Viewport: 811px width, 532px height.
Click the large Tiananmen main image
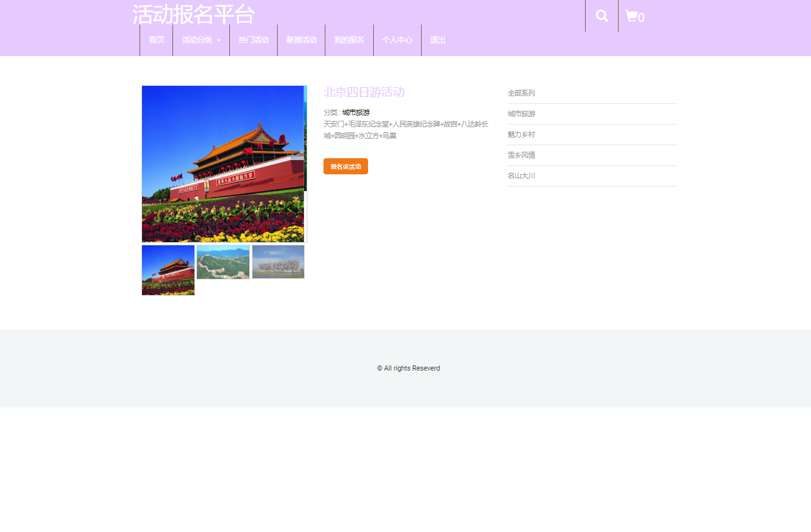(223, 164)
